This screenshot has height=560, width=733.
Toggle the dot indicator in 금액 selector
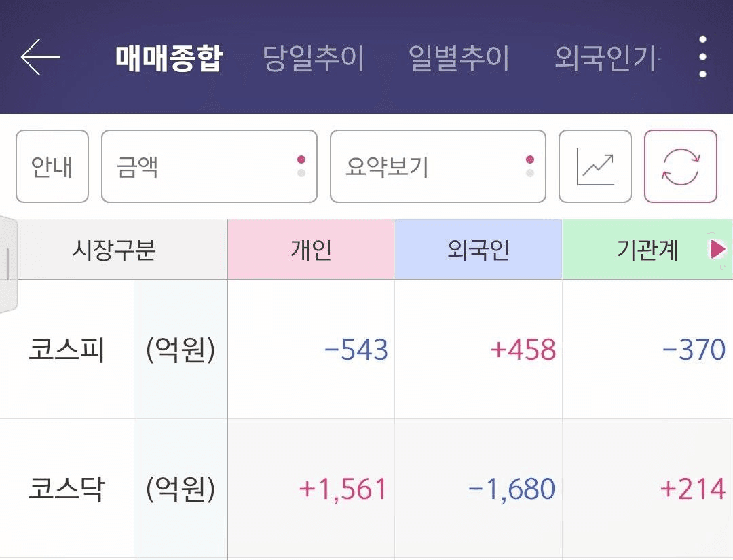pyautogui.click(x=301, y=166)
